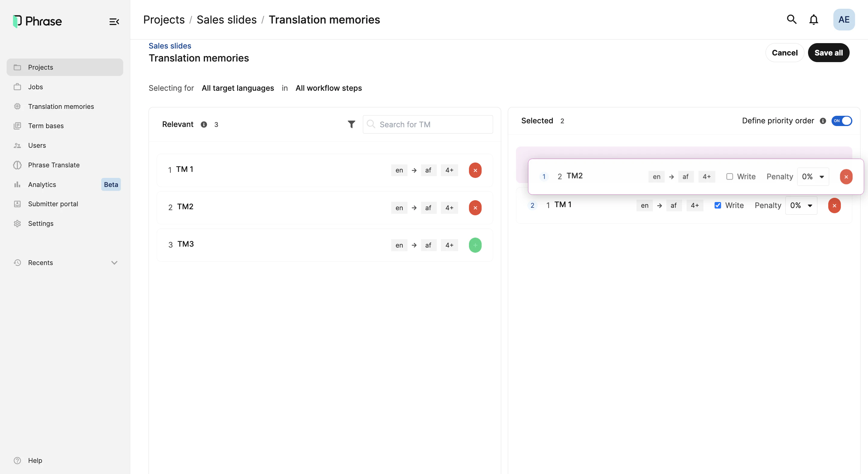Image resolution: width=868 pixels, height=474 pixels.
Task: Open the filter for relevant TMs
Action: point(351,124)
